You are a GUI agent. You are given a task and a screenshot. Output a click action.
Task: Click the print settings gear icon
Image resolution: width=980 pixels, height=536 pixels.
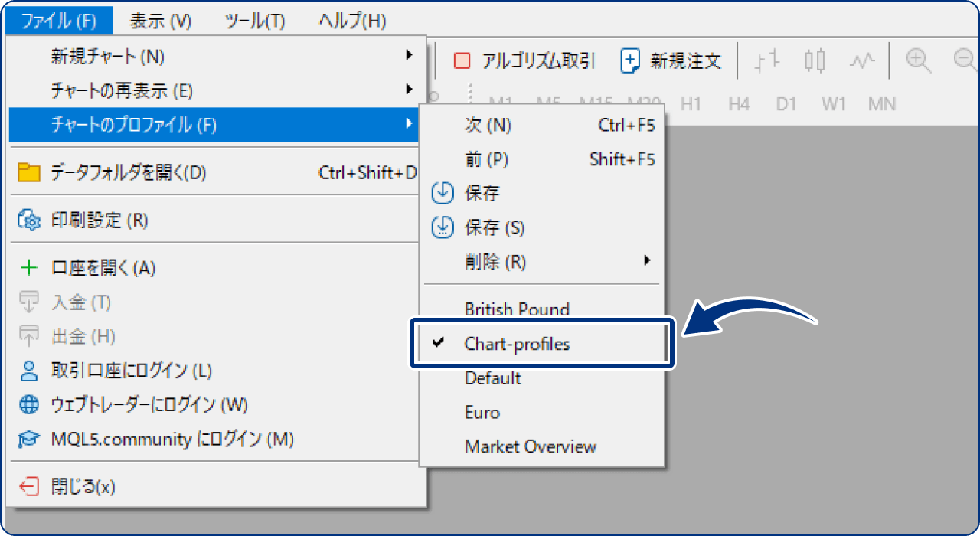[28, 221]
